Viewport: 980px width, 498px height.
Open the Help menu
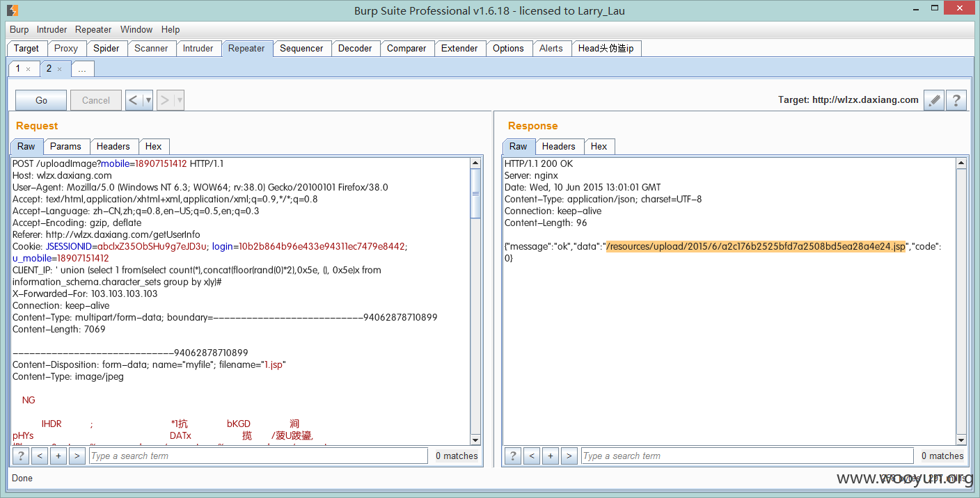click(x=171, y=29)
